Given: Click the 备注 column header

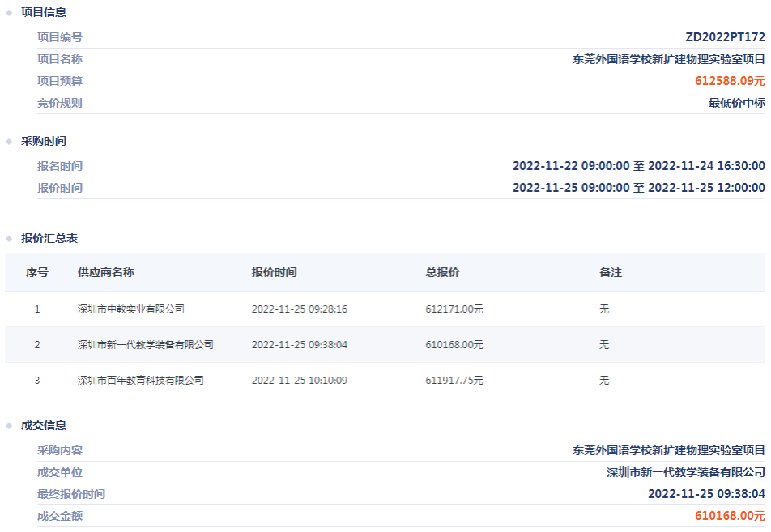Looking at the screenshot, I should (611, 272).
